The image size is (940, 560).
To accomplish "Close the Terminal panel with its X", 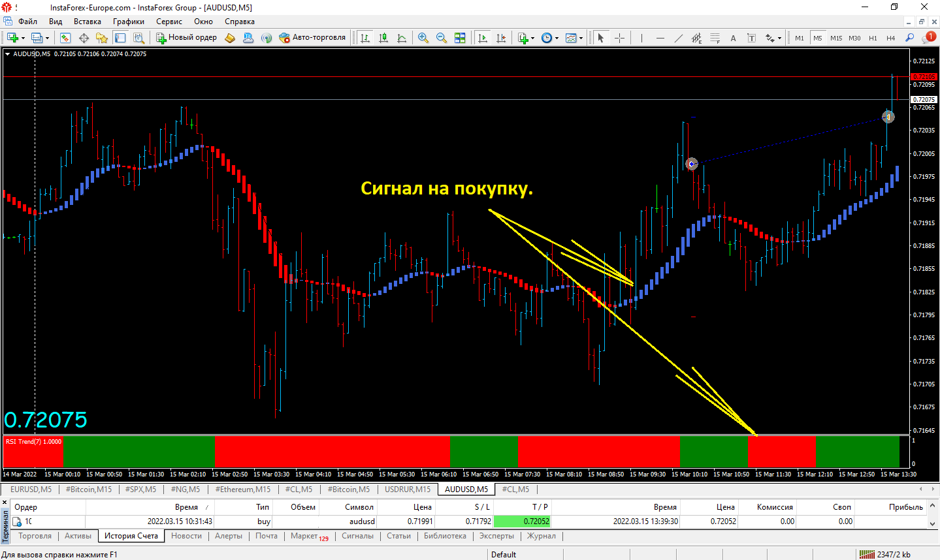I will (5, 502).
